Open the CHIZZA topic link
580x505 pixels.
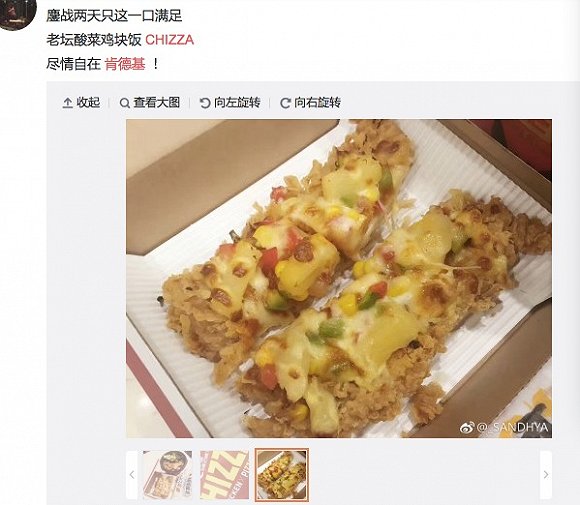(169, 40)
